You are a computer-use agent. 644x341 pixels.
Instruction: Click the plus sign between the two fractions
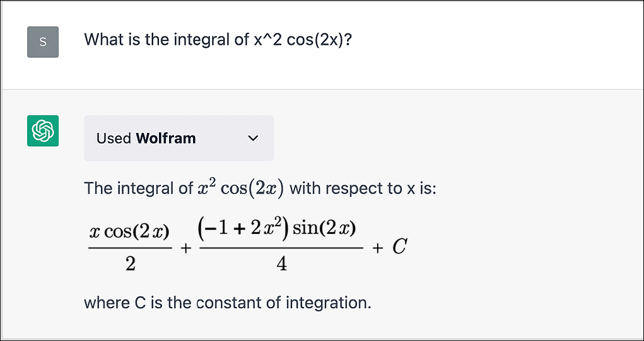[x=185, y=248]
